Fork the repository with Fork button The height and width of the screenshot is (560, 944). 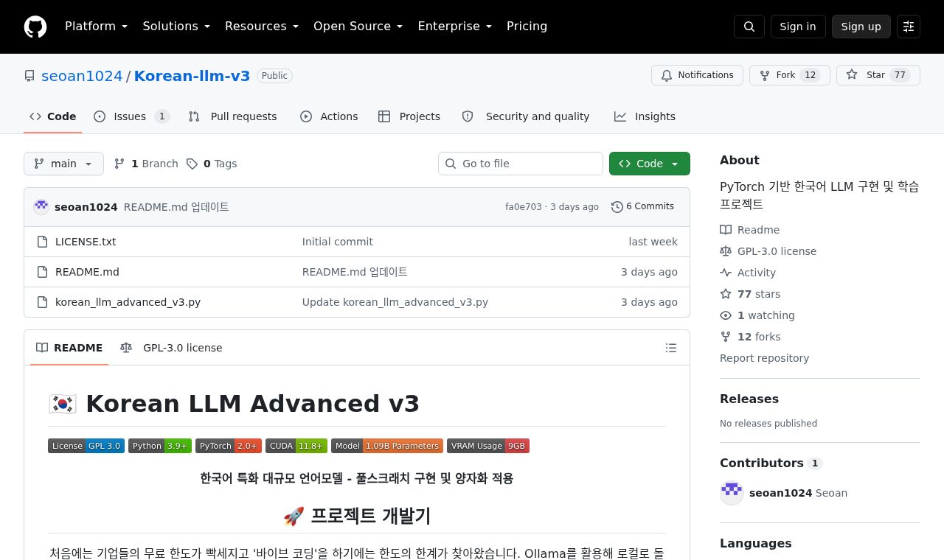pos(789,75)
